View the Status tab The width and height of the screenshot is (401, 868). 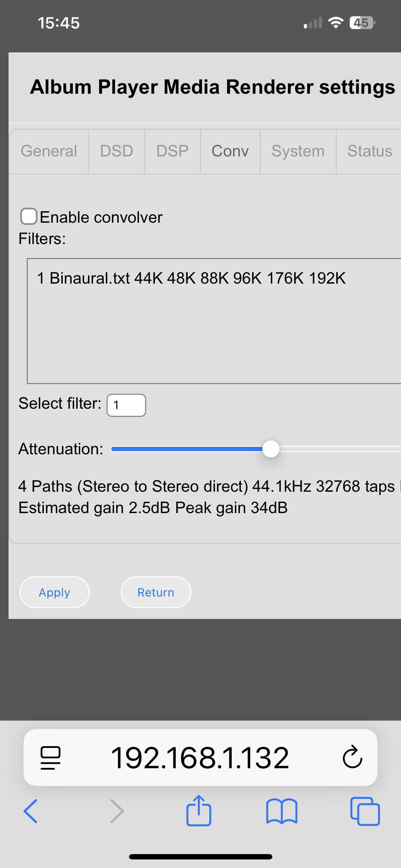click(370, 151)
